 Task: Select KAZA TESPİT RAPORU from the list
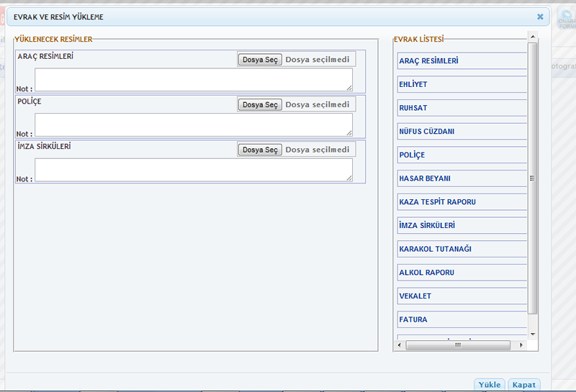(x=462, y=202)
